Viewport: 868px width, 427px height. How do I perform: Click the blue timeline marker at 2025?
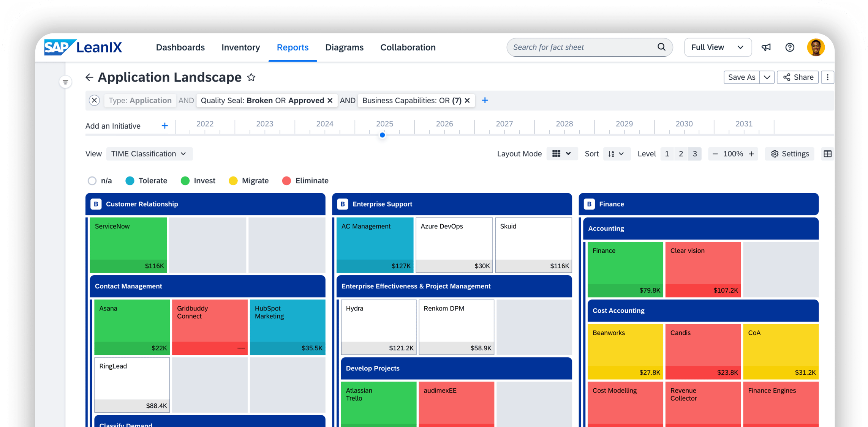pos(383,135)
